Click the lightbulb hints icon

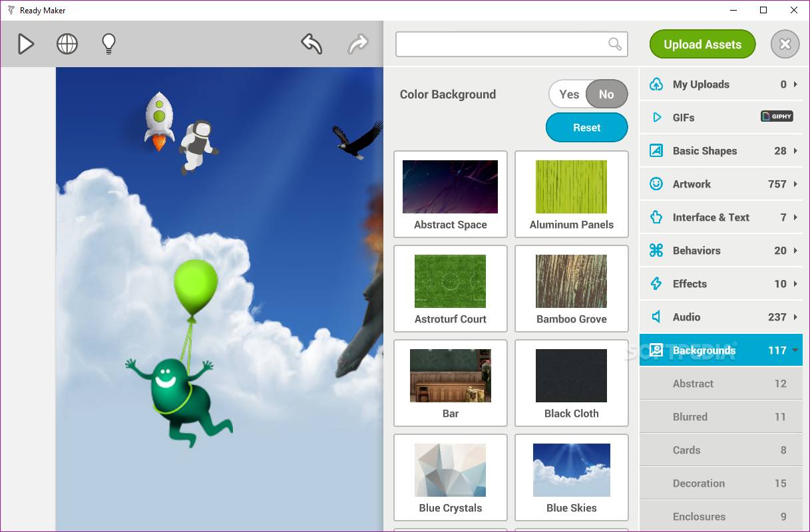(108, 44)
